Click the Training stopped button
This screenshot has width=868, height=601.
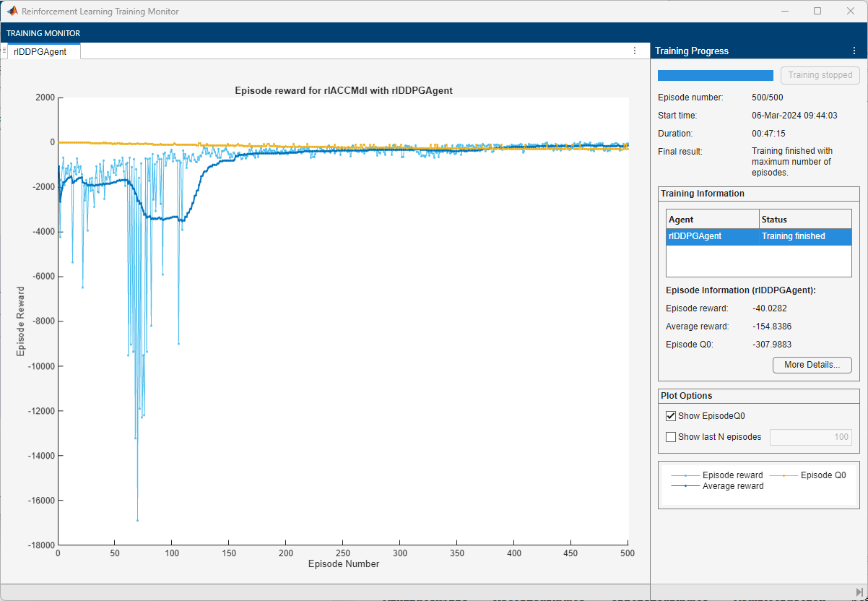(x=820, y=75)
